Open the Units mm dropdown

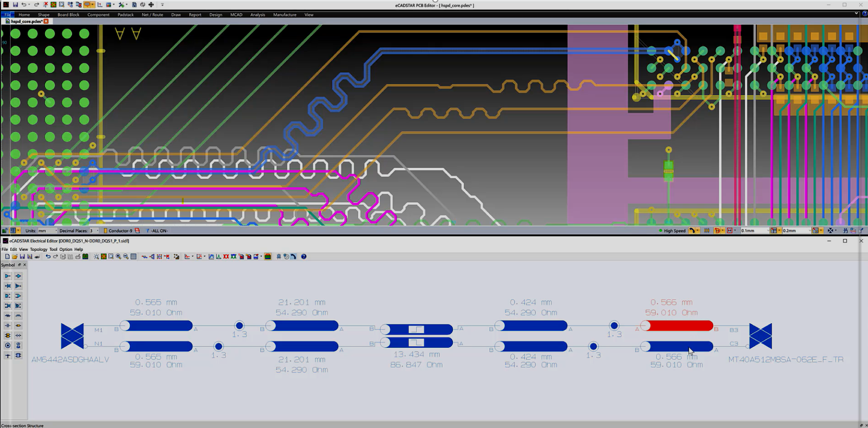coord(55,231)
